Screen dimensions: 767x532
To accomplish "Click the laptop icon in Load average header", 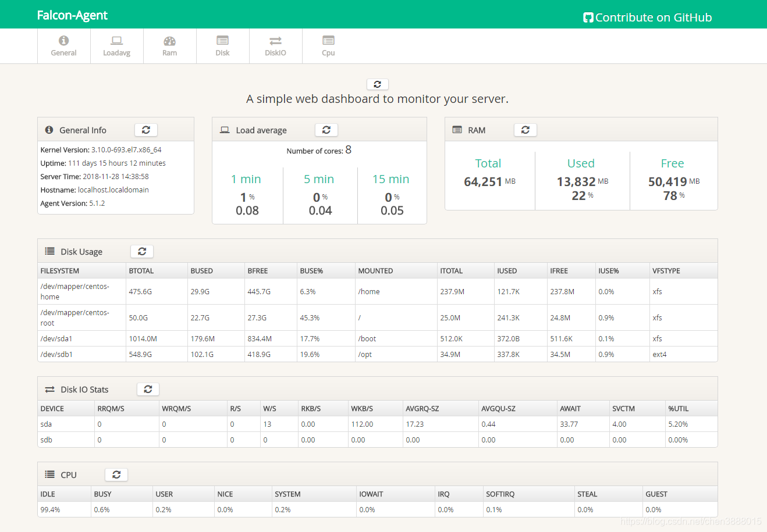I will (x=225, y=130).
